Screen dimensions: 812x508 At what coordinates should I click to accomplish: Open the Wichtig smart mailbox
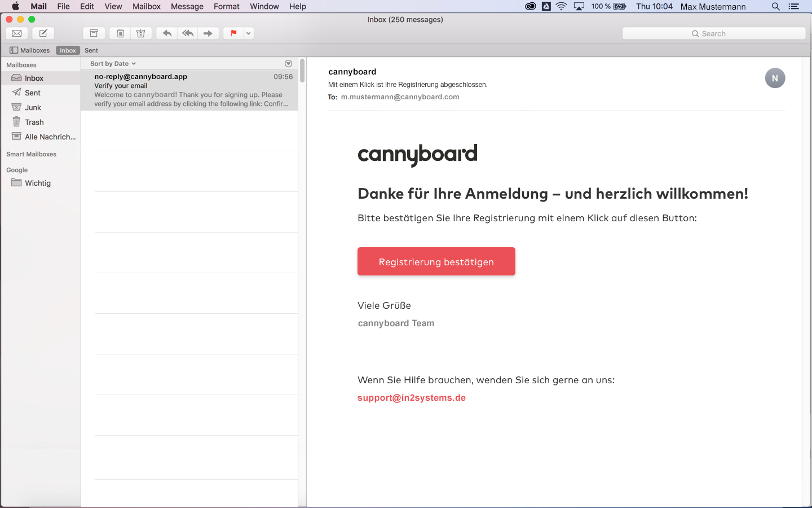[37, 183]
